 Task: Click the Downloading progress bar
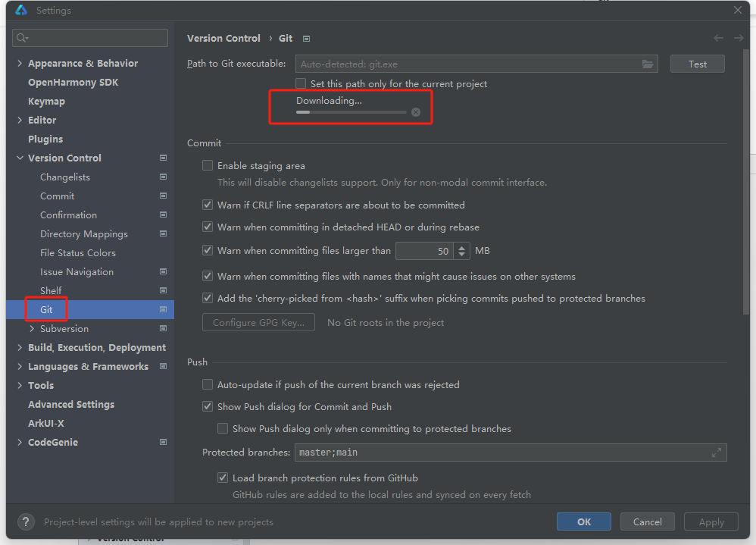pyautogui.click(x=351, y=112)
